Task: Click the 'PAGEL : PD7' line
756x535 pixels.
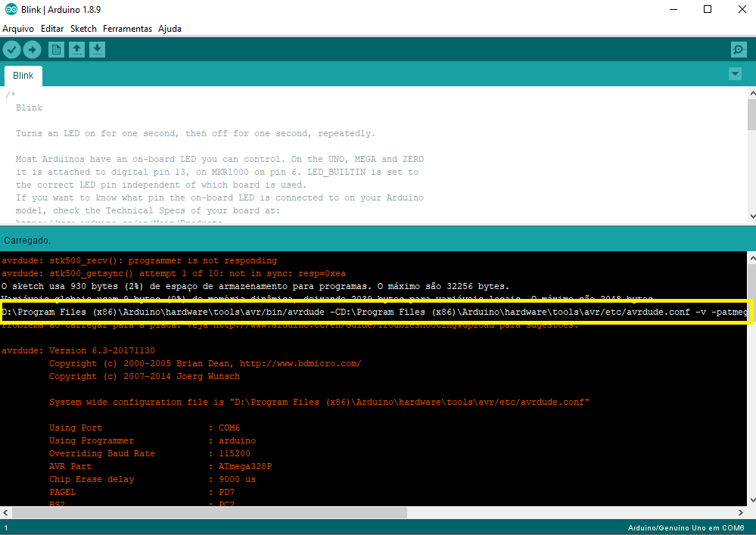Action: coord(142,492)
